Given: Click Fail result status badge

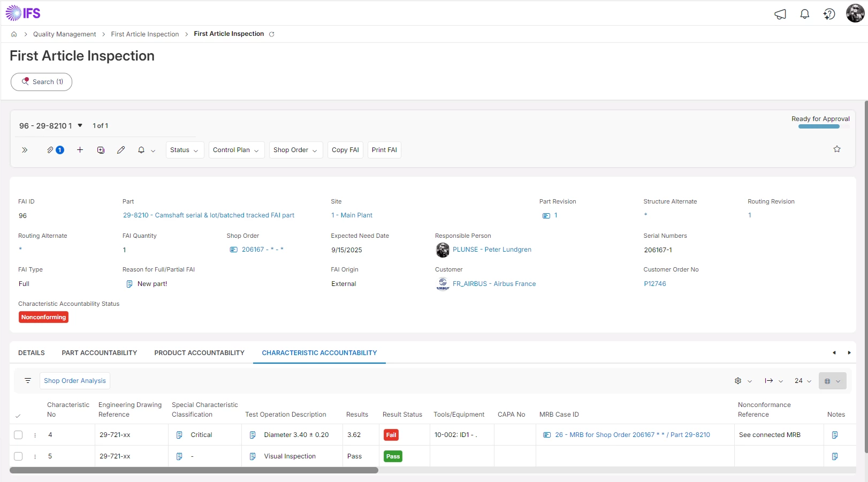Looking at the screenshot, I should pos(391,435).
